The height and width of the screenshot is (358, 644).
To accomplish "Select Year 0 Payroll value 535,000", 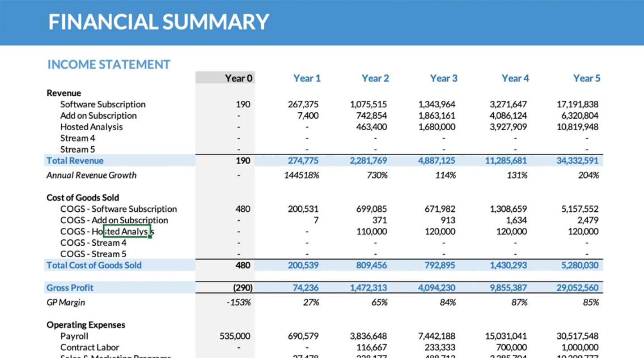I will pyautogui.click(x=235, y=336).
